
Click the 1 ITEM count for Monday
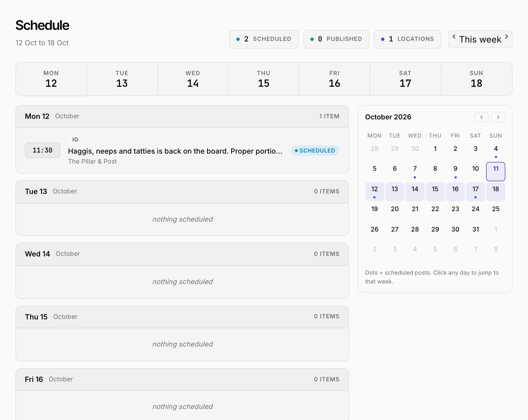pyautogui.click(x=329, y=116)
